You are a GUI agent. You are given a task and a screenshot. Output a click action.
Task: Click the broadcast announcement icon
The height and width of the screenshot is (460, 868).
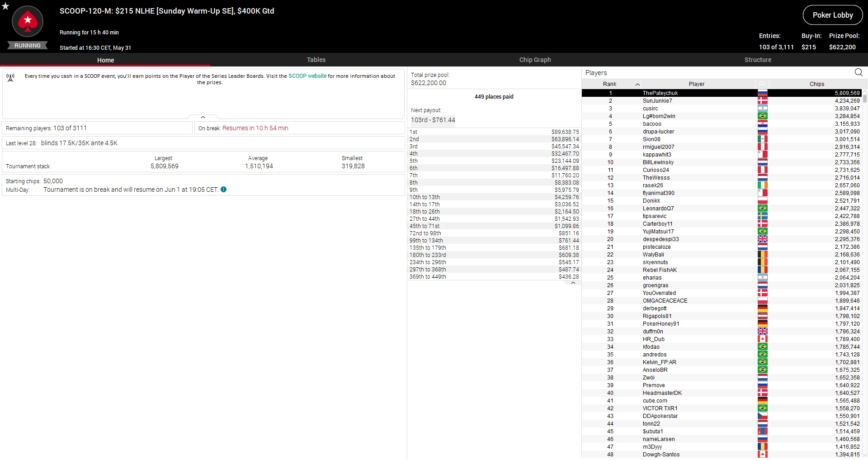pyautogui.click(x=10, y=78)
